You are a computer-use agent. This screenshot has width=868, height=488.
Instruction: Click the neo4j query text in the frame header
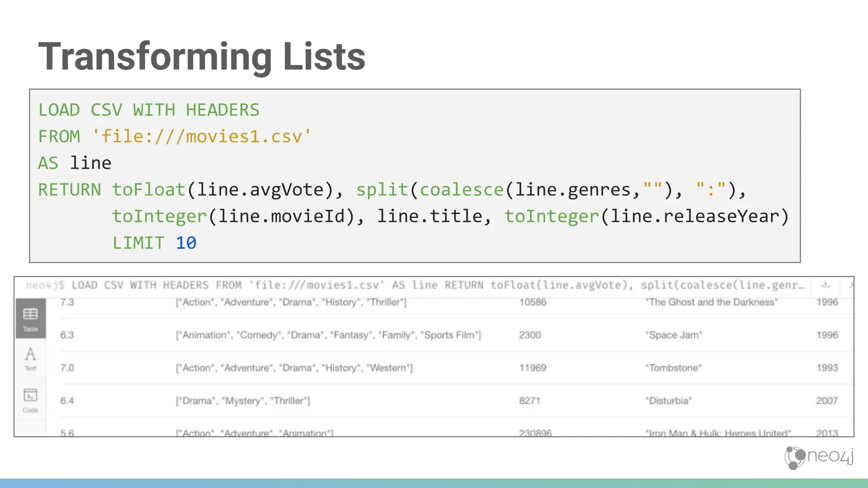[x=415, y=285]
